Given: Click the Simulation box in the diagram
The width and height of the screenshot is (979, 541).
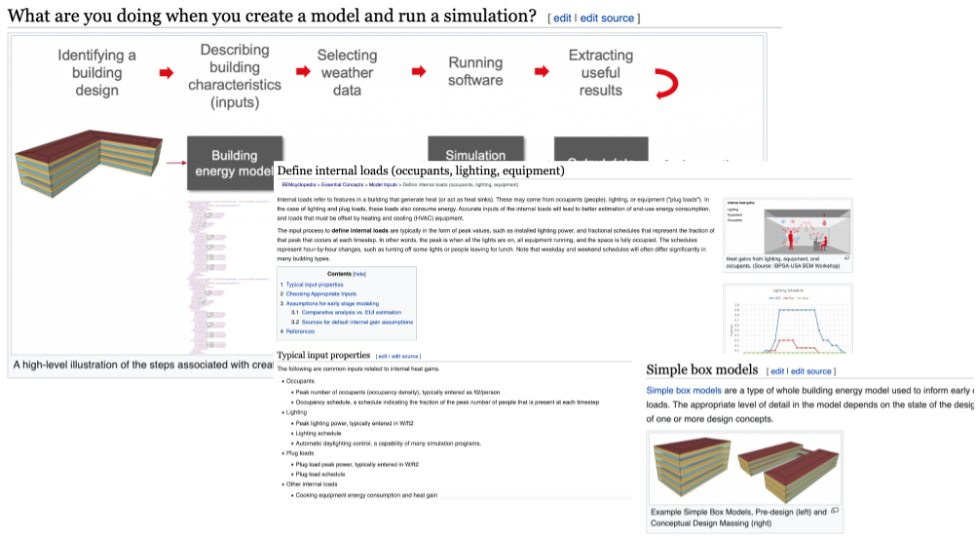Looking at the screenshot, I should pos(475,149).
